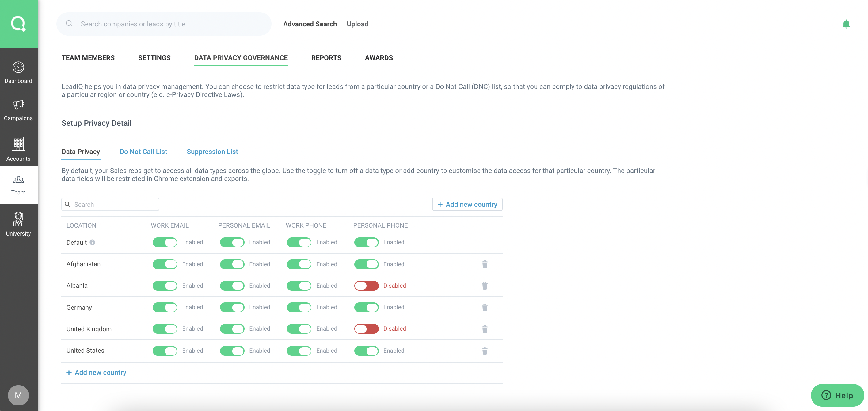This screenshot has width=868, height=411.
Task: Open the notifications bell
Action: tap(847, 24)
